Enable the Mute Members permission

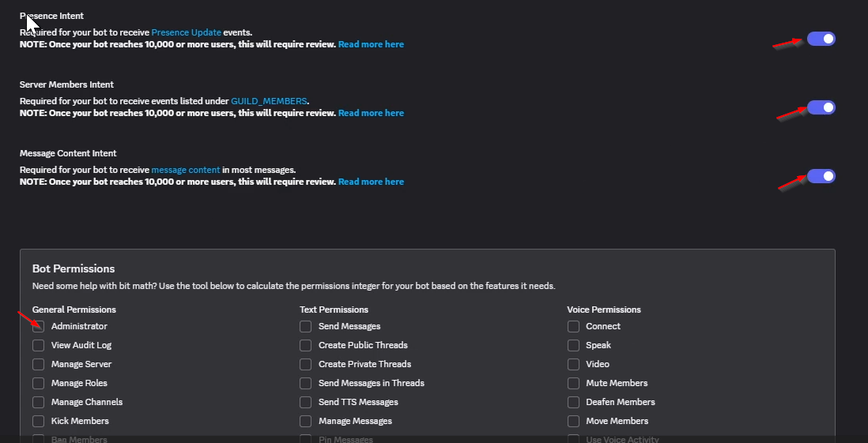[x=573, y=383]
